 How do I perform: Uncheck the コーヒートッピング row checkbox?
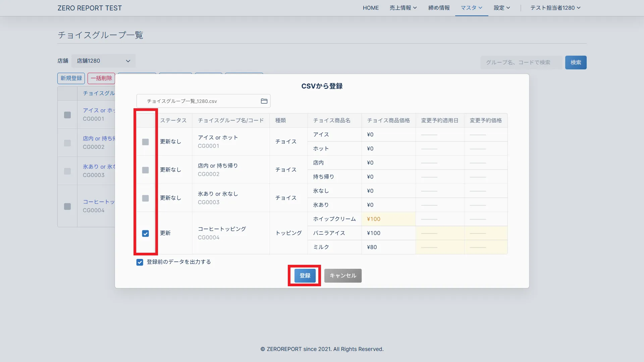145,233
